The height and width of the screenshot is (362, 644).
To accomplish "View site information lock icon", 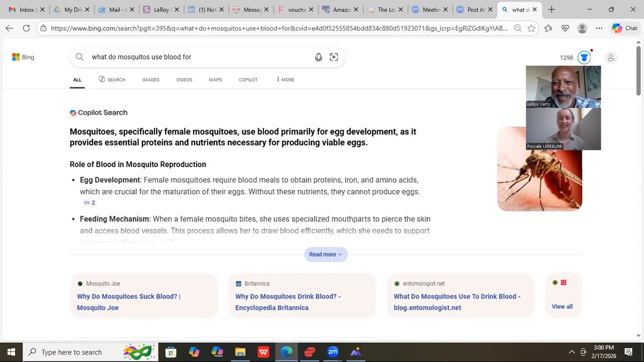I will 43,28.
